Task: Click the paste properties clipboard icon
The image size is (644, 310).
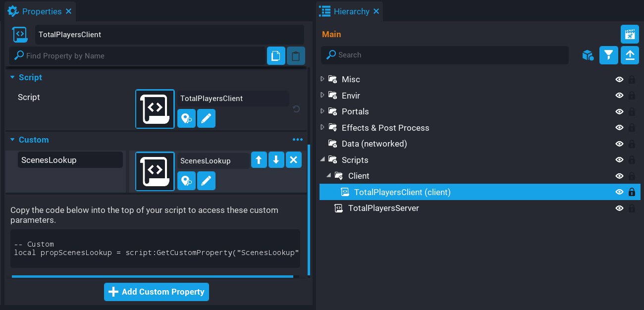Action: coord(296,56)
